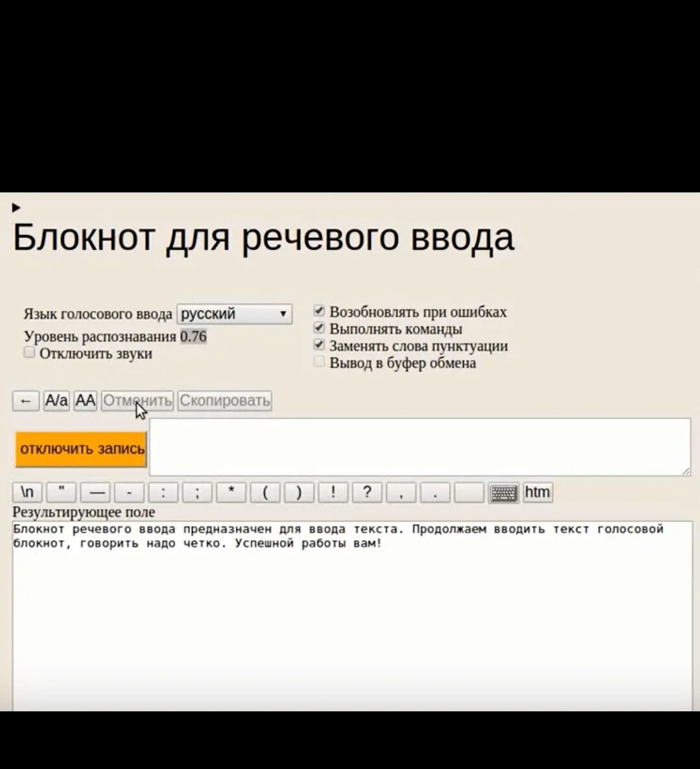The height and width of the screenshot is (769, 700).
Task: Insert a comma character
Action: click(x=401, y=492)
